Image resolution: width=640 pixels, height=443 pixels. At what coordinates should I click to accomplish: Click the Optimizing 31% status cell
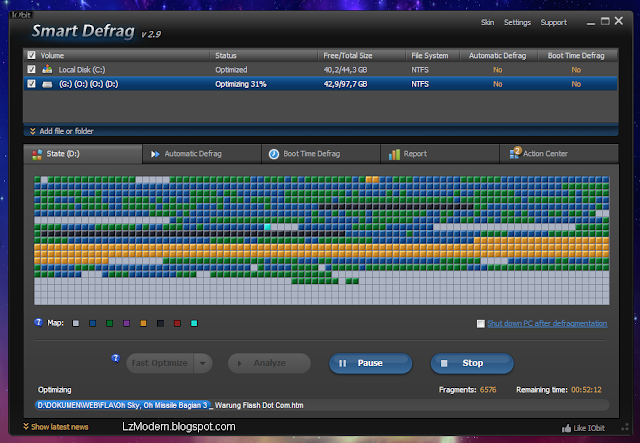[x=241, y=84]
